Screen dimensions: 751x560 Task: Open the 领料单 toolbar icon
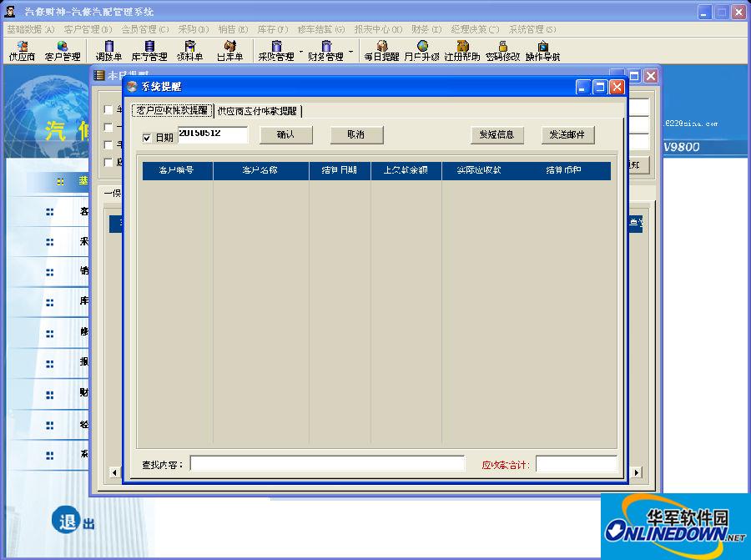pos(190,51)
